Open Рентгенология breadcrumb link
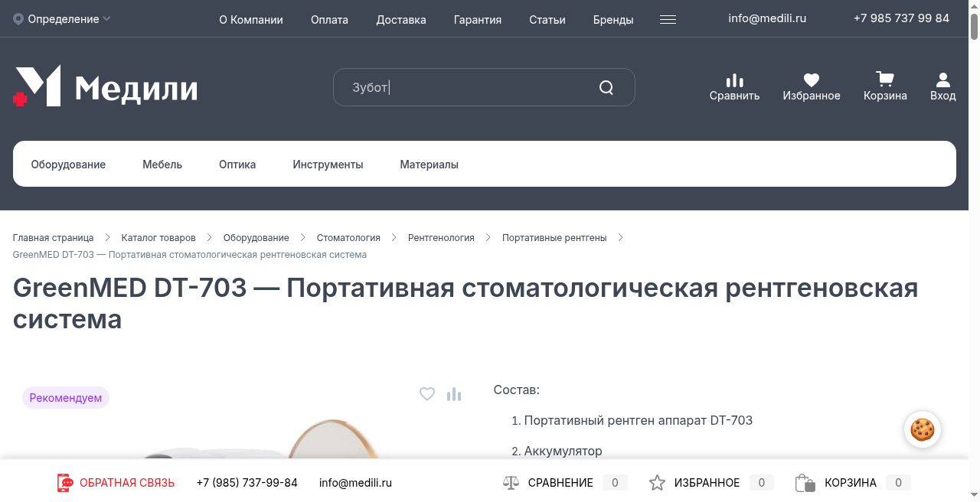Image resolution: width=980 pixels, height=502 pixels. pyautogui.click(x=441, y=238)
